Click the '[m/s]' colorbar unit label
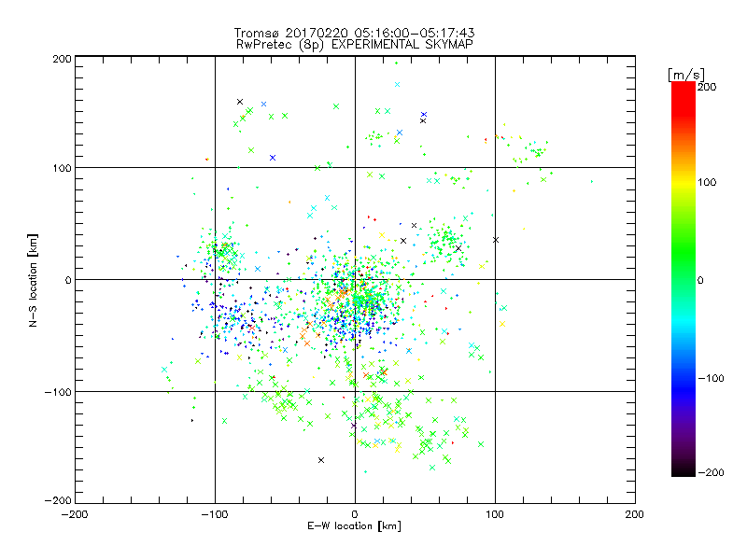 point(686,75)
